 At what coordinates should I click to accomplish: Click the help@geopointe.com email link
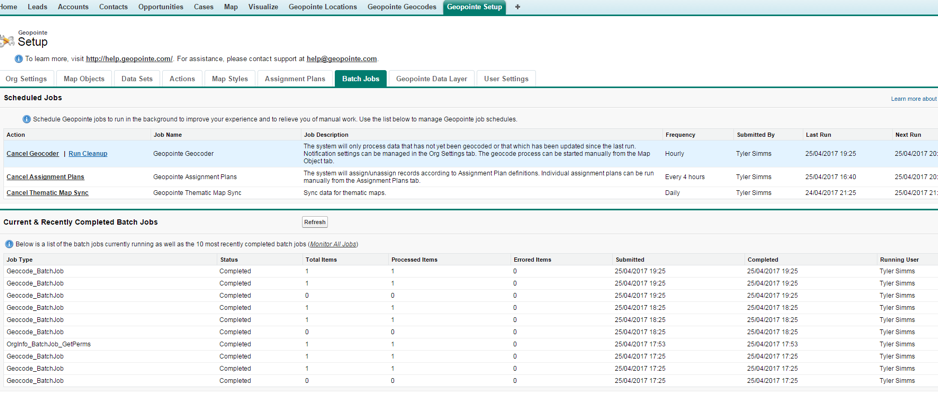(x=342, y=59)
